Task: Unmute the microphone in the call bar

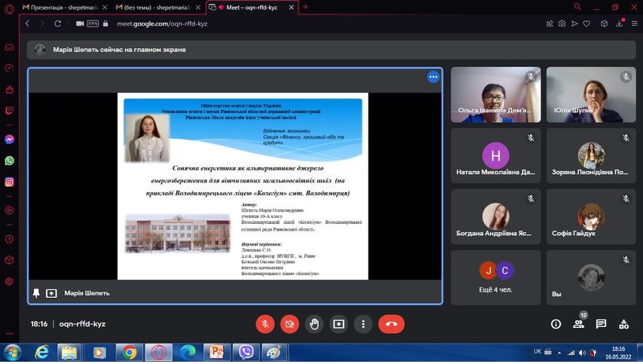Action: point(265,324)
